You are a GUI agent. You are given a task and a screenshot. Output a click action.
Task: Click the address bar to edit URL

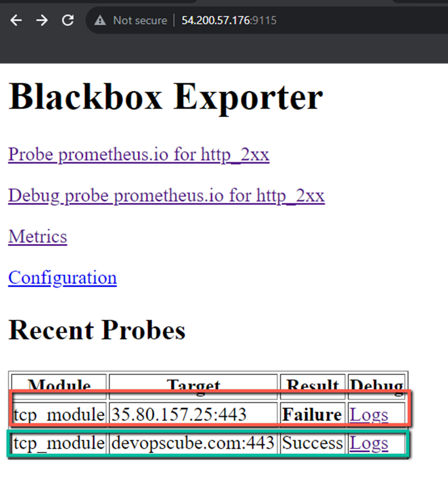point(335,20)
